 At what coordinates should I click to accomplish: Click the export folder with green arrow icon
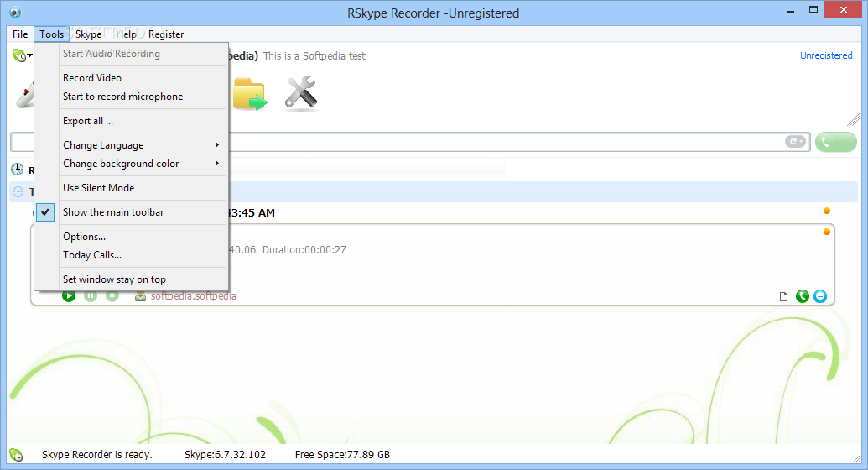(250, 94)
